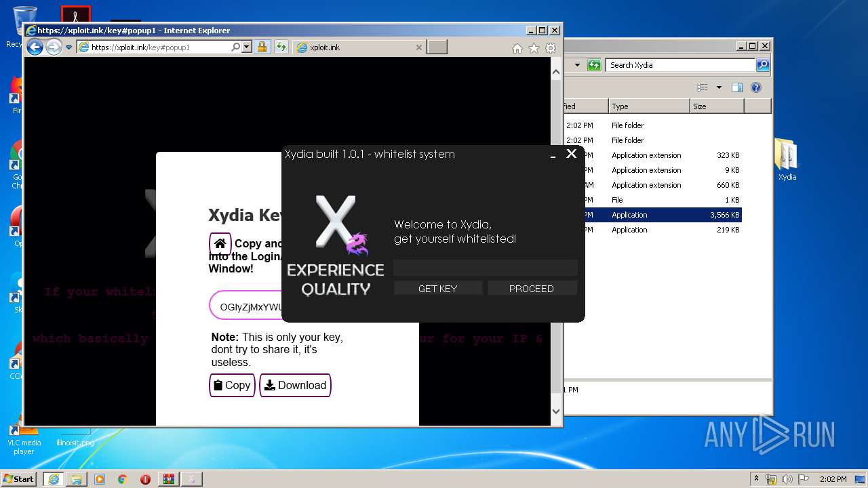Viewport: 868px width, 488px height.
Task: Select the 660 KB Application extension row
Action: (652, 185)
